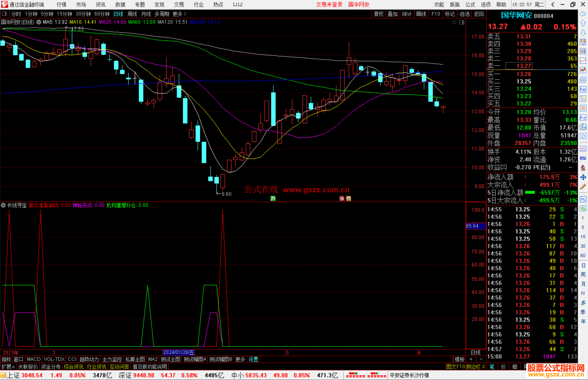Click the candlestick chart sidebar icon
This screenshot has height=380, width=588.
583,70
